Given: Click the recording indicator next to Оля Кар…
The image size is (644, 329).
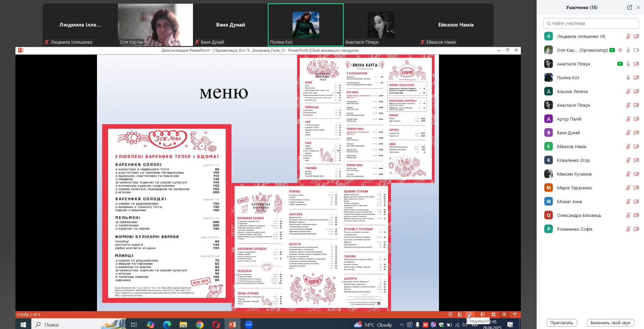Looking at the screenshot, I should 620,50.
